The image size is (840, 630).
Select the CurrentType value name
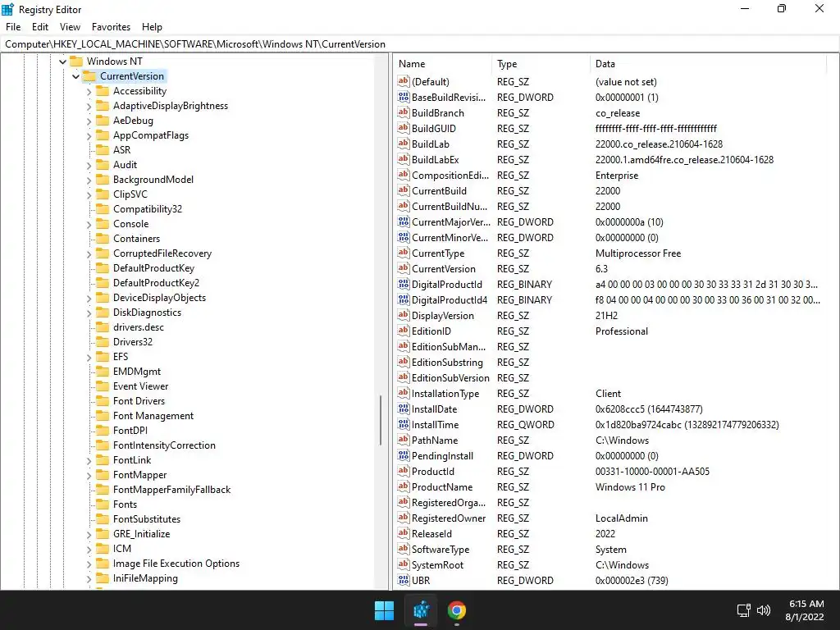438,253
